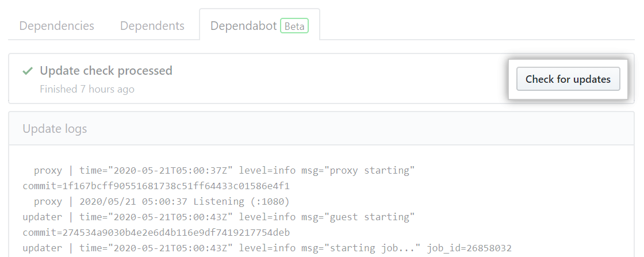This screenshot has width=644, height=257.
Task: Switch to the Dependencies tab
Action: (56, 26)
